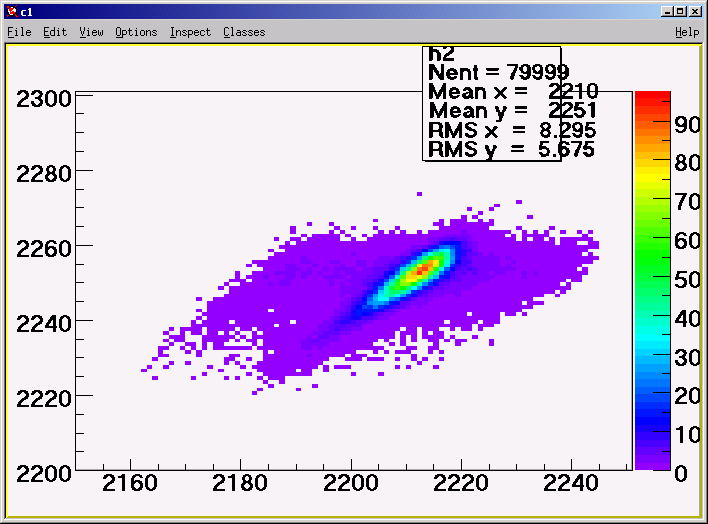Click the 'RMS x = 8.295' stats line

(x=512, y=130)
